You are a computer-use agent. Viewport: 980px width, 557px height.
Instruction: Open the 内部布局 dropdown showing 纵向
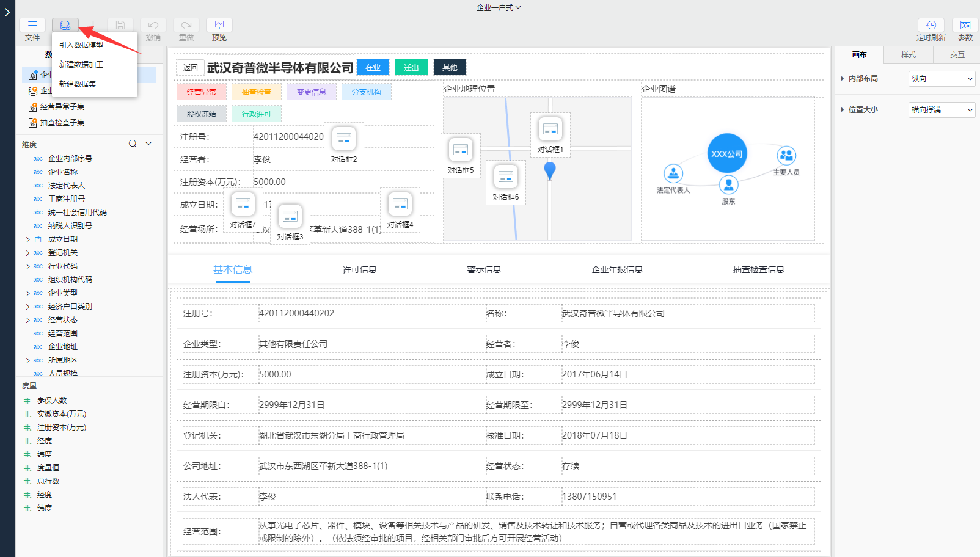coord(942,79)
